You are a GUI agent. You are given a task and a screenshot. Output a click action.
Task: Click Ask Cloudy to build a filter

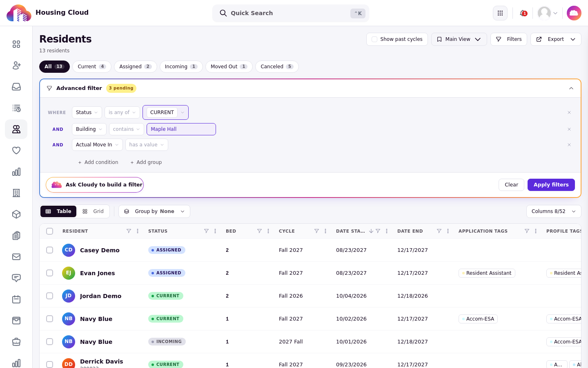(x=95, y=185)
